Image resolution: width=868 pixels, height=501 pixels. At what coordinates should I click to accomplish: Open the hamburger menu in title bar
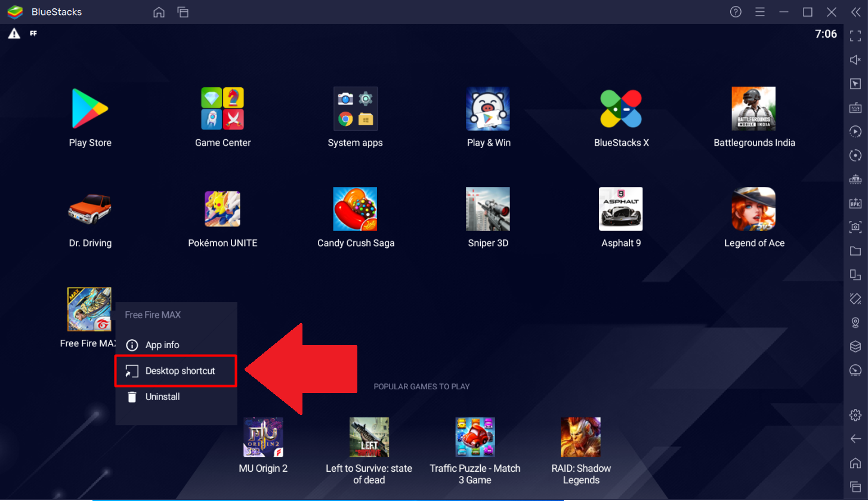point(759,12)
